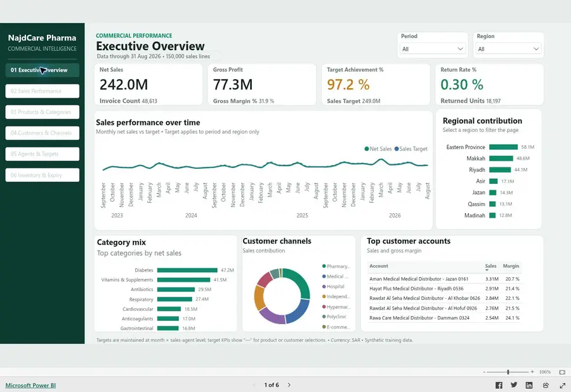571x392 pixels.
Task: Select Madinah region bar
Action: tap(492, 216)
